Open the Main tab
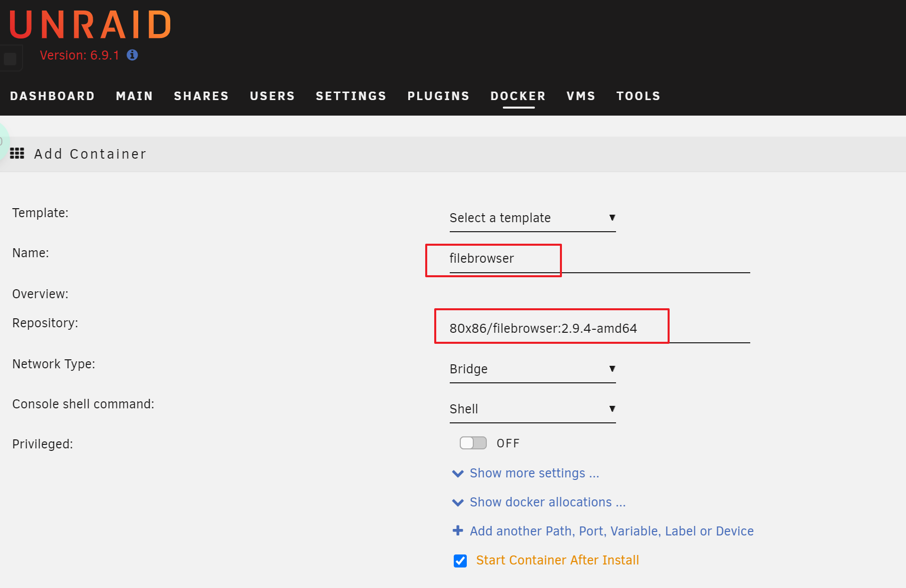Viewport: 906px width, 588px height. (x=134, y=96)
